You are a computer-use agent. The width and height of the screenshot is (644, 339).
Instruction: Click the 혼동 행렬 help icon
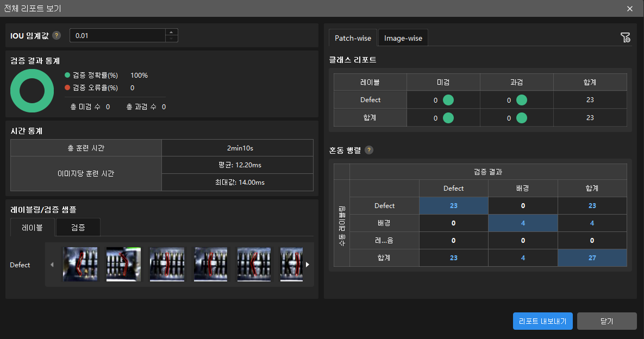point(369,150)
